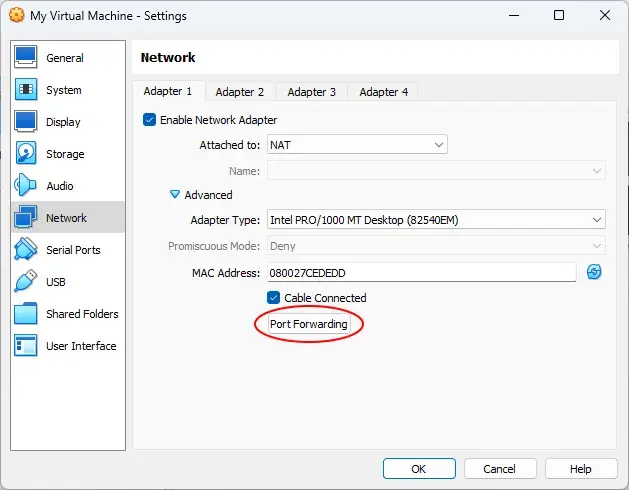The height and width of the screenshot is (490, 629).
Task: Click the Cancel button
Action: [x=500, y=469]
